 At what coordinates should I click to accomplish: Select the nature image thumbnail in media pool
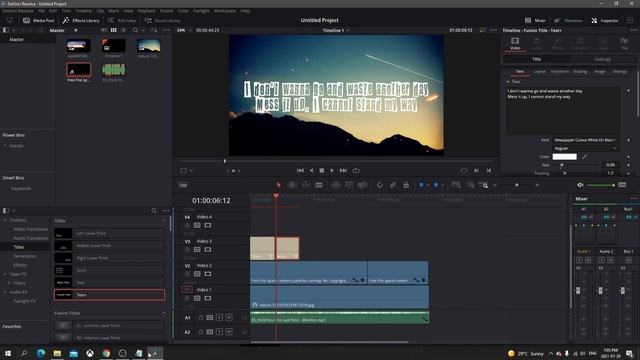click(x=149, y=46)
